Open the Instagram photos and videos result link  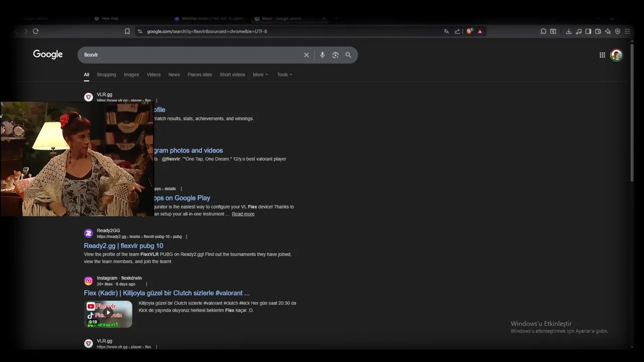(x=188, y=150)
